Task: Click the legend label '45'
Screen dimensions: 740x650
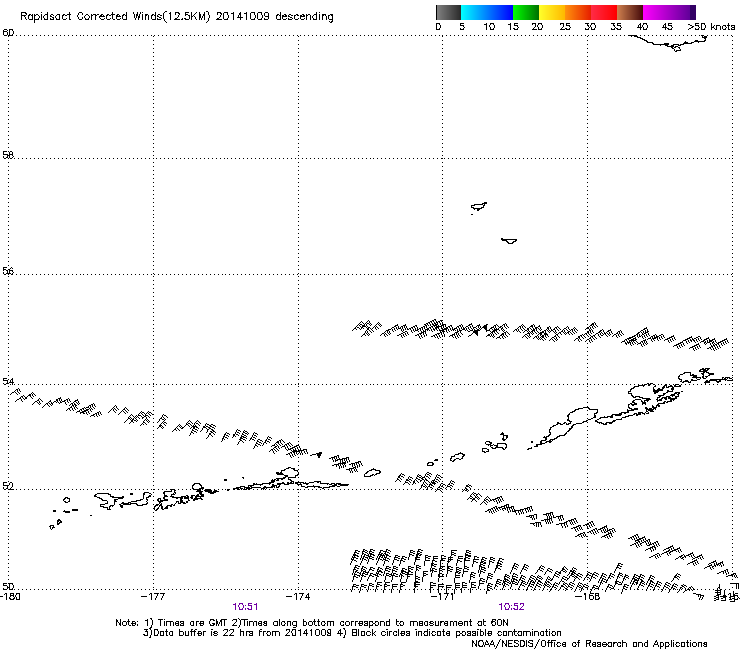Action: (x=667, y=27)
